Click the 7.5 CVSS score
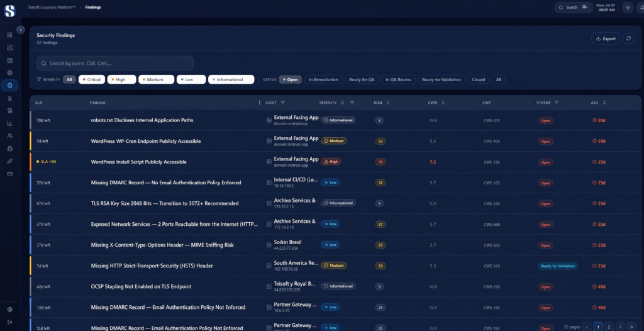Image resolution: width=644 pixels, height=331 pixels. pos(433,162)
